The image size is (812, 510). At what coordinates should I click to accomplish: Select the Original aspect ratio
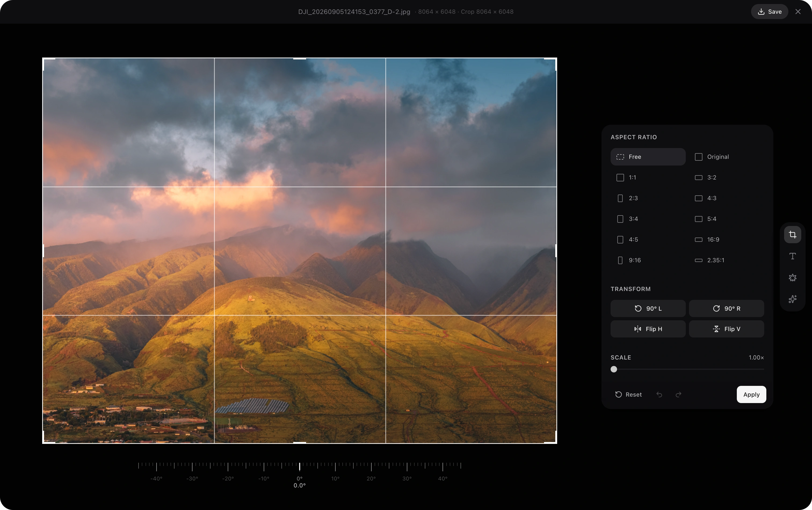click(x=726, y=157)
